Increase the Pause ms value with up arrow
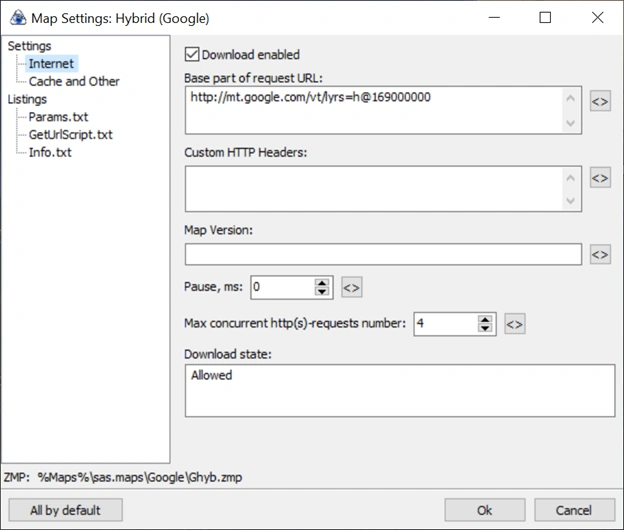624x530 pixels. 322,283
